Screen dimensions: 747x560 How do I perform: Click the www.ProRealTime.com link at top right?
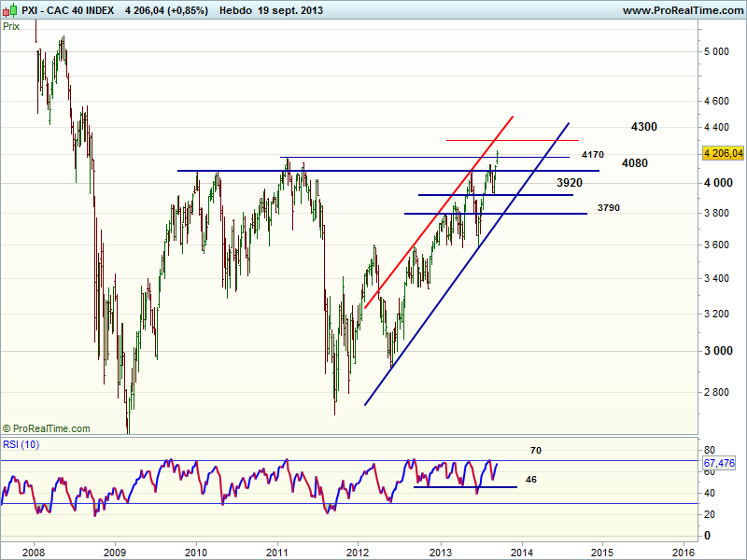pos(682,10)
